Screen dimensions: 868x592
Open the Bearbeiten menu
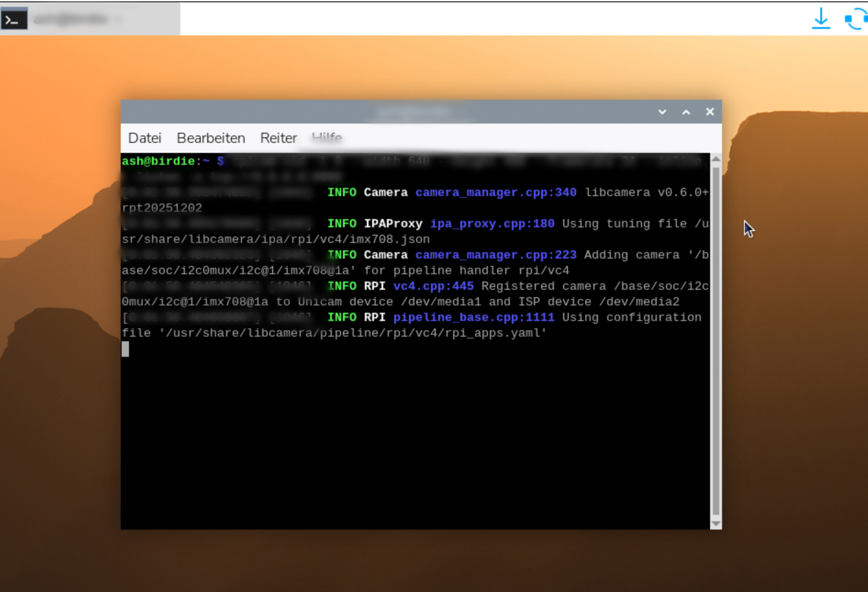click(x=211, y=138)
